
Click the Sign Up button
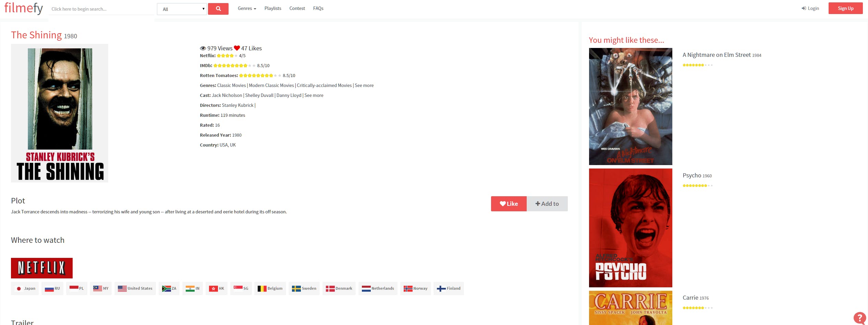[846, 8]
